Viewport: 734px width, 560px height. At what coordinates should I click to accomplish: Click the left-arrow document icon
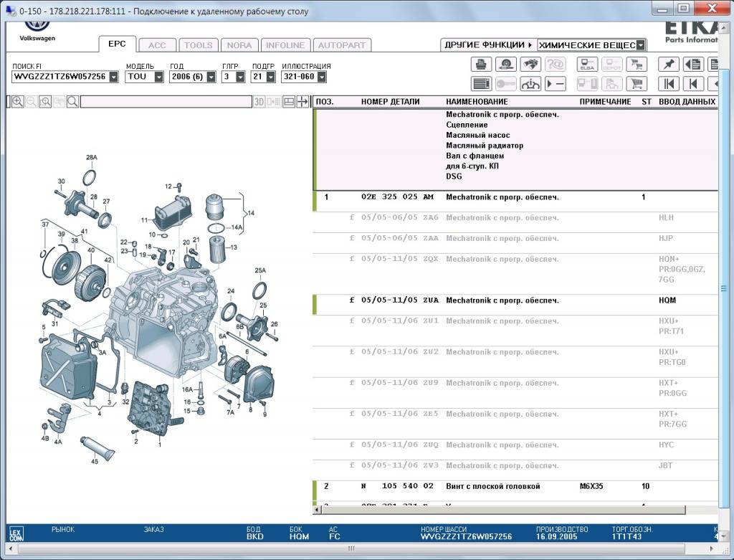[693, 64]
